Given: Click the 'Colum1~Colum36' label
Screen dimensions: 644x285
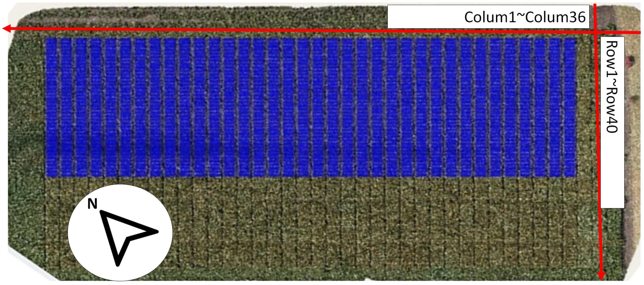Looking at the screenshot, I should point(525,17).
